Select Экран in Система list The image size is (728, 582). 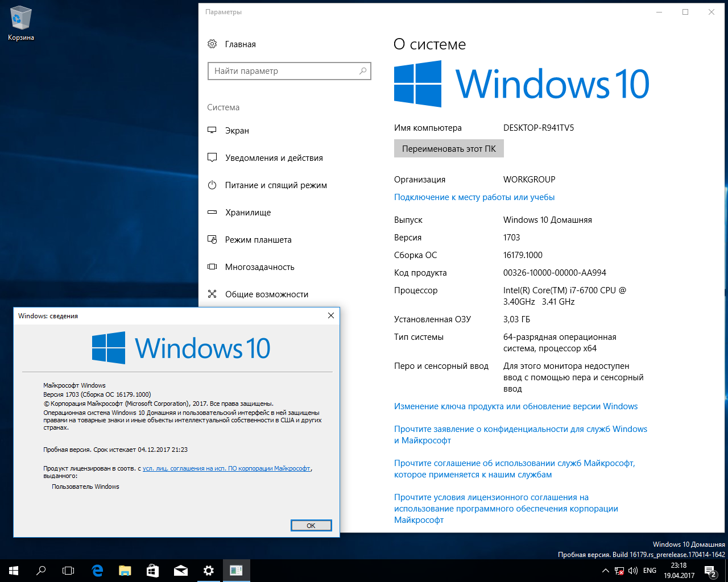pyautogui.click(x=237, y=131)
